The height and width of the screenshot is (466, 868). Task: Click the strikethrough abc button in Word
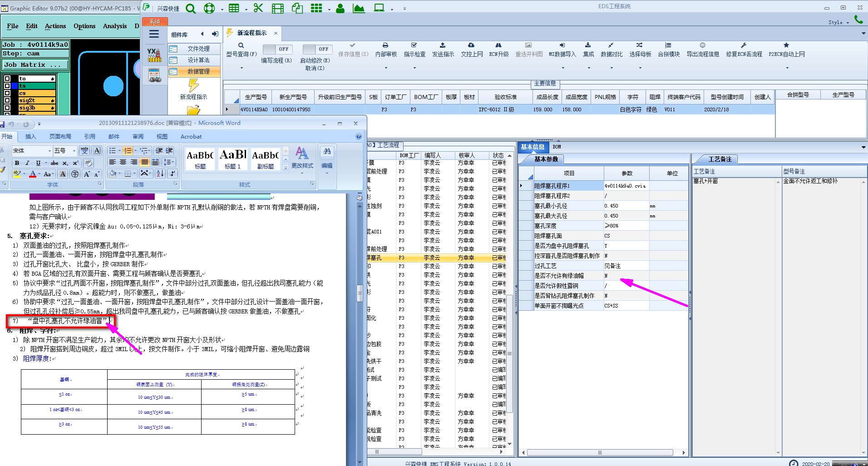pos(54,163)
